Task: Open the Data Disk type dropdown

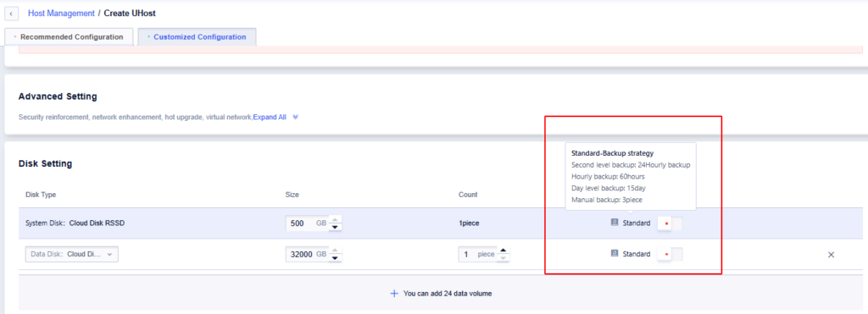Action: (x=72, y=254)
